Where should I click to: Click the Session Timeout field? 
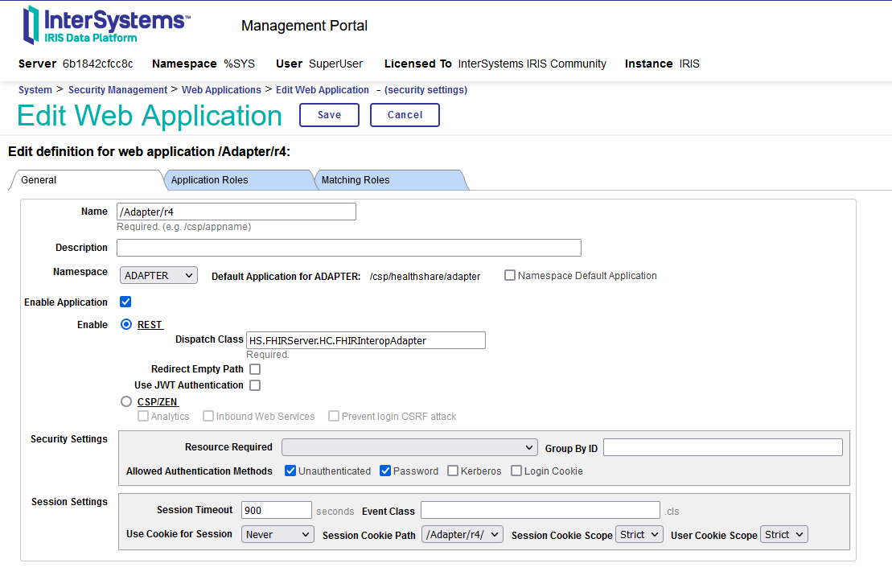point(276,510)
